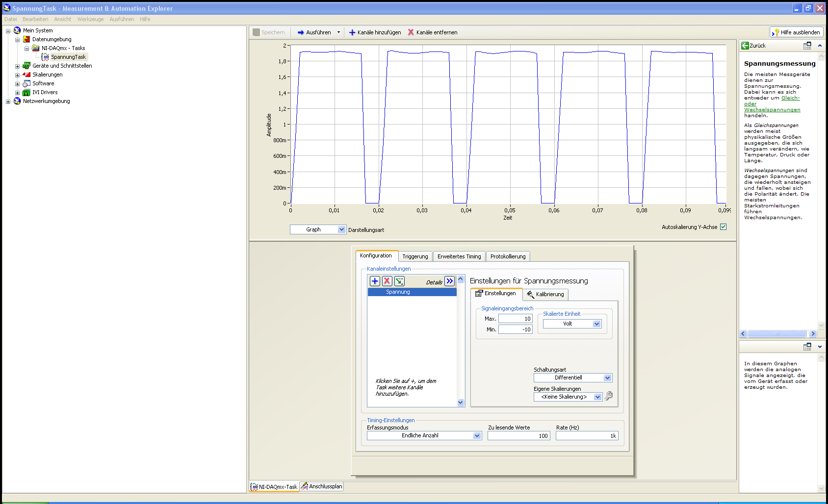Open the Werkzeuge menu
Image resolution: width=828 pixels, height=504 pixels.
click(x=90, y=19)
